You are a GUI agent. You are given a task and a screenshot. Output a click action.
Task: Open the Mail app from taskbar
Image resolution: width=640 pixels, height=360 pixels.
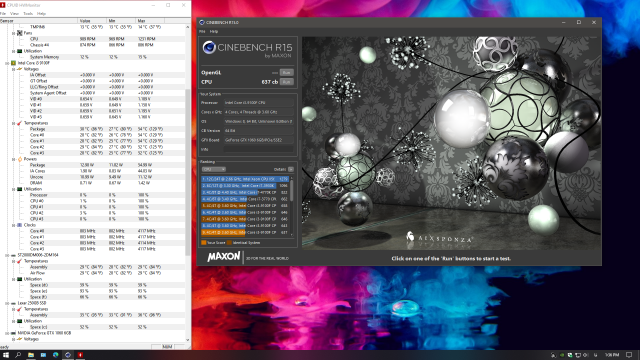[43, 355]
